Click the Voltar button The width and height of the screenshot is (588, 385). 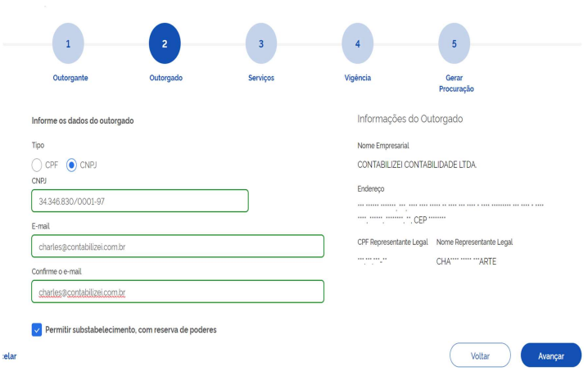coord(480,355)
